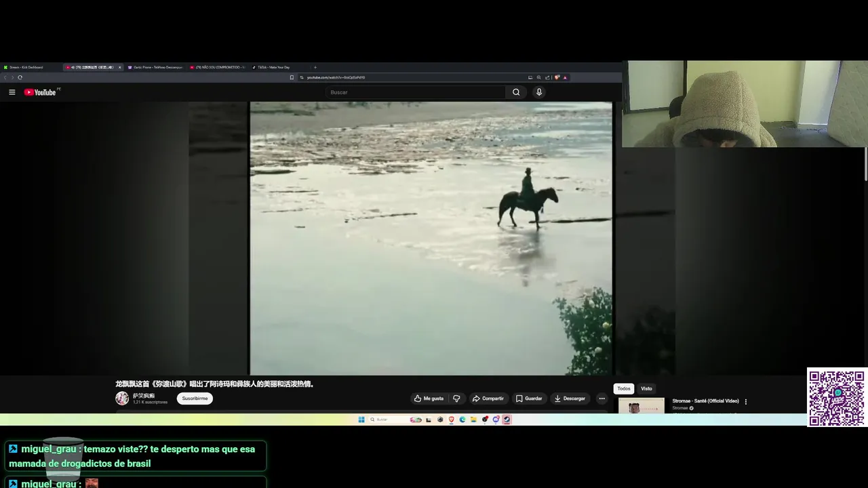868x488 pixels.
Task: Click the video title text beginning 龙飘飘
Action: tap(215, 384)
